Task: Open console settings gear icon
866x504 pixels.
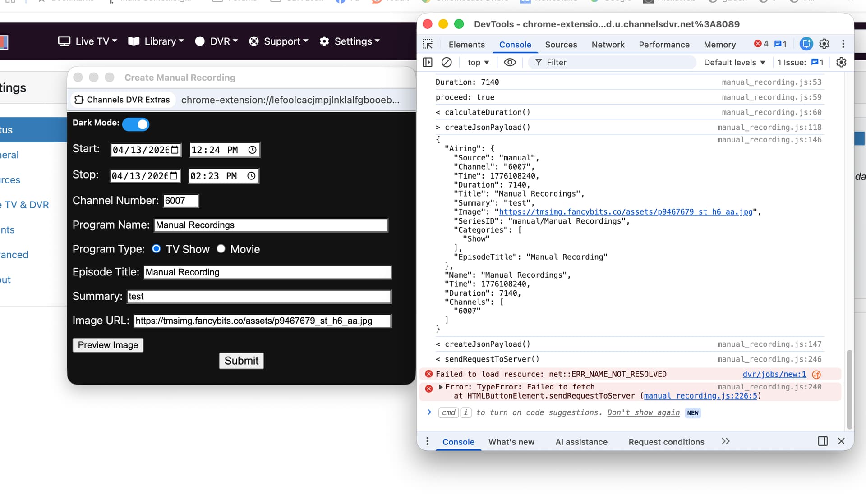Action: tap(841, 62)
